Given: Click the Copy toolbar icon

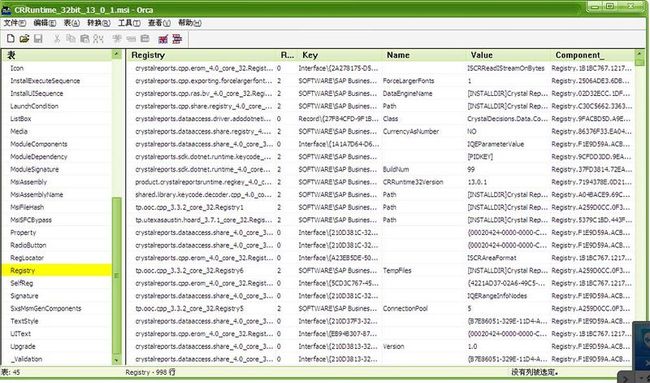Looking at the screenshot, I should coord(71,39).
